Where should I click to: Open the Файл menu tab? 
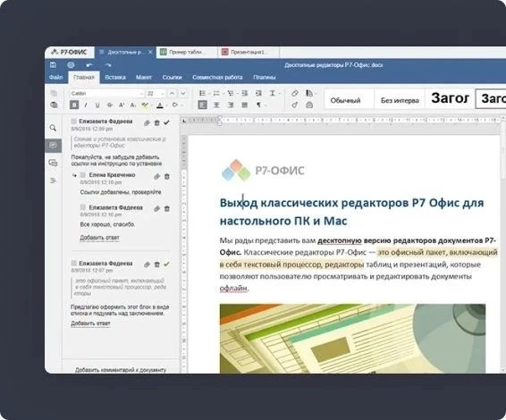pos(55,78)
